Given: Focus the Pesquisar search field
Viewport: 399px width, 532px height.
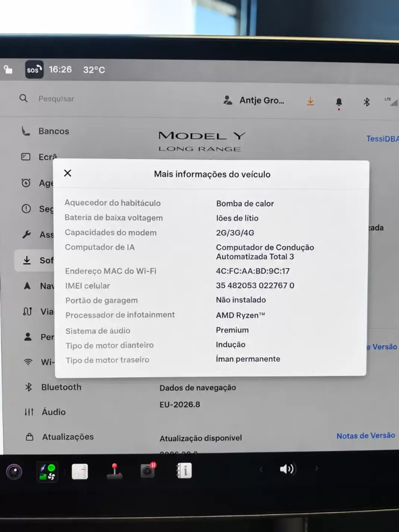Looking at the screenshot, I should (56, 99).
